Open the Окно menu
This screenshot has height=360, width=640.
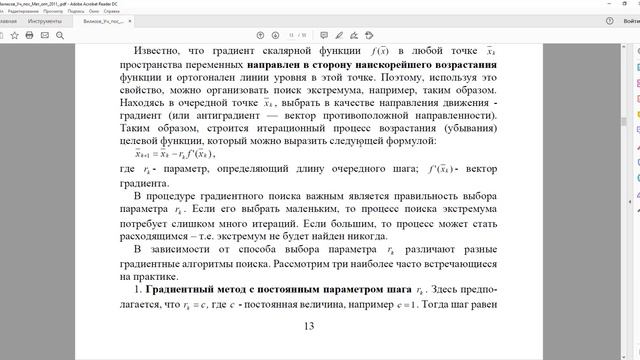94,11
